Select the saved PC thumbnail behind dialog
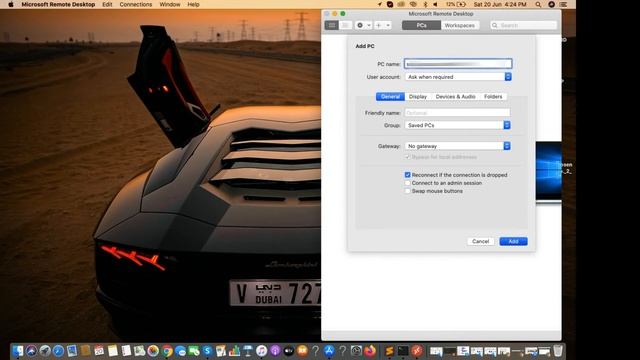The width and height of the screenshot is (640, 360). [x=549, y=171]
